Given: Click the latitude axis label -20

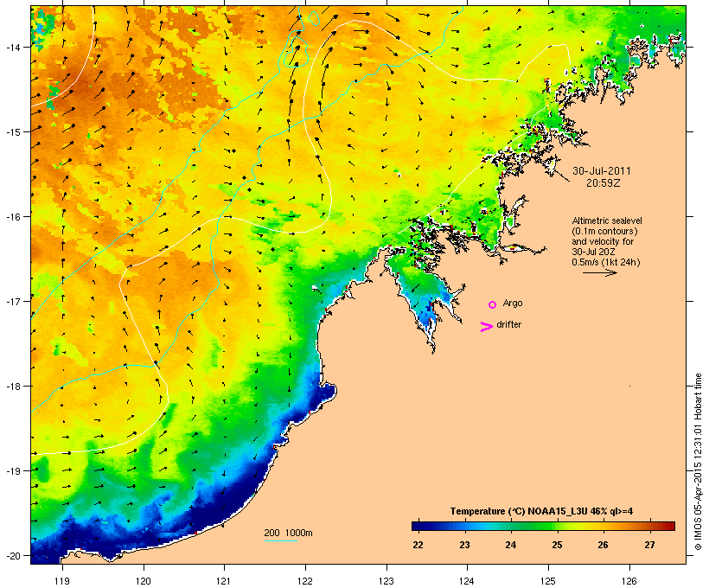Looking at the screenshot, I should (13, 555).
